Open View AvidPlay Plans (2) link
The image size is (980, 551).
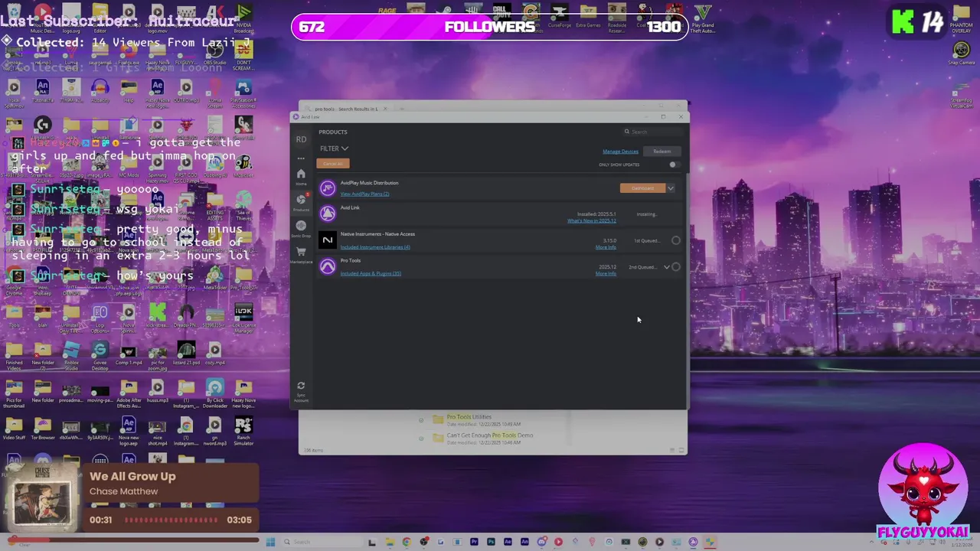[364, 194]
